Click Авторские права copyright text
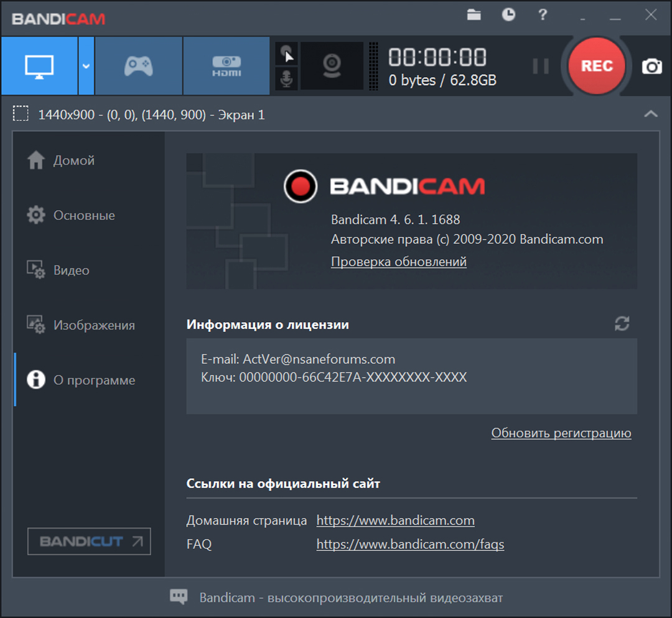The width and height of the screenshot is (672, 618). point(467,239)
